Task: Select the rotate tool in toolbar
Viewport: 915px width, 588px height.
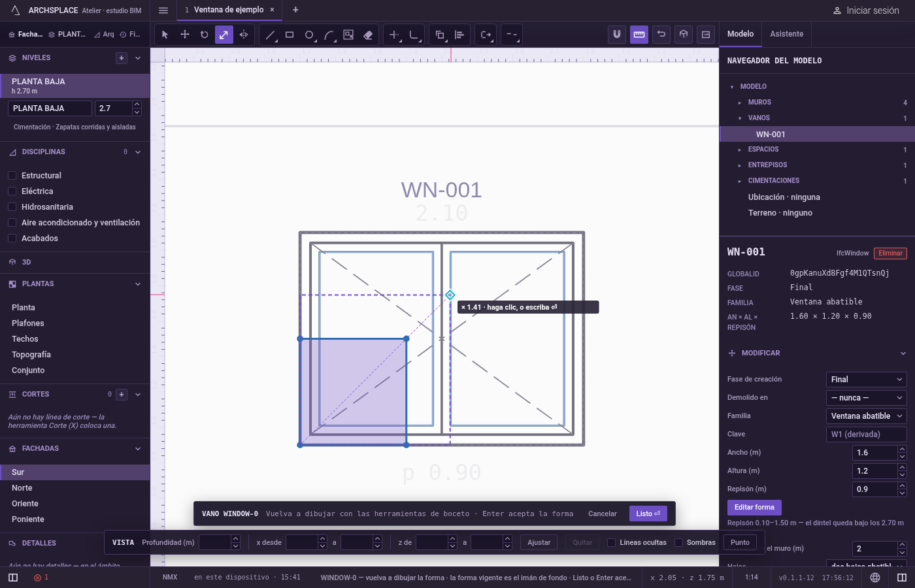Action: 204,35
